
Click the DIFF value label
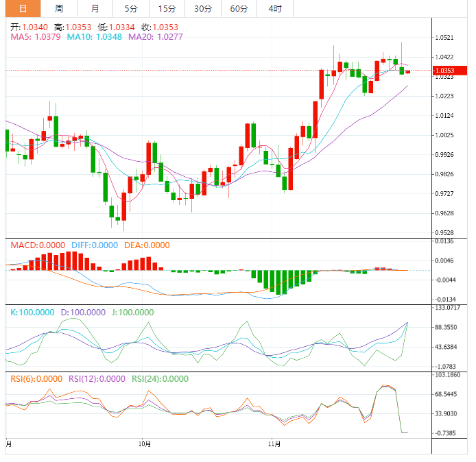point(94,245)
